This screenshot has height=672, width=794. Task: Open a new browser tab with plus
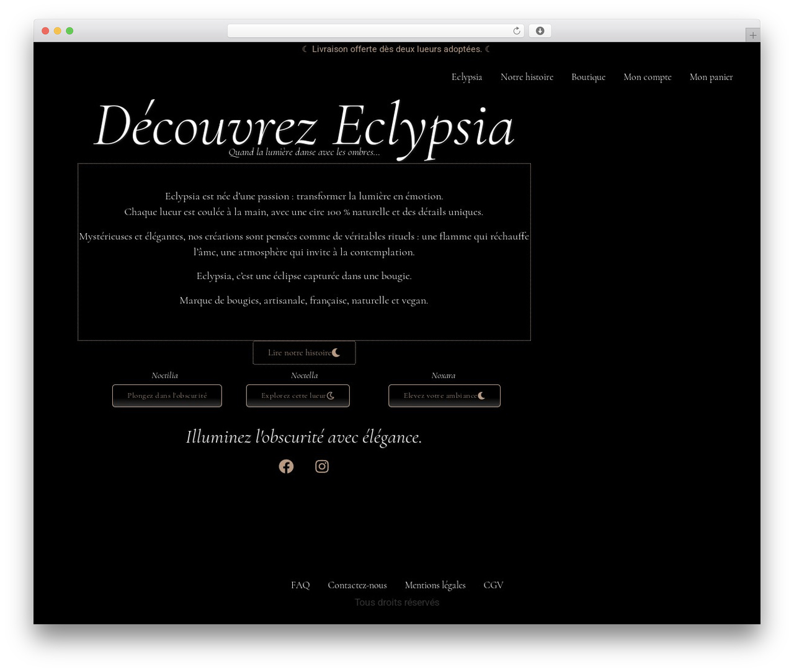pyautogui.click(x=753, y=35)
